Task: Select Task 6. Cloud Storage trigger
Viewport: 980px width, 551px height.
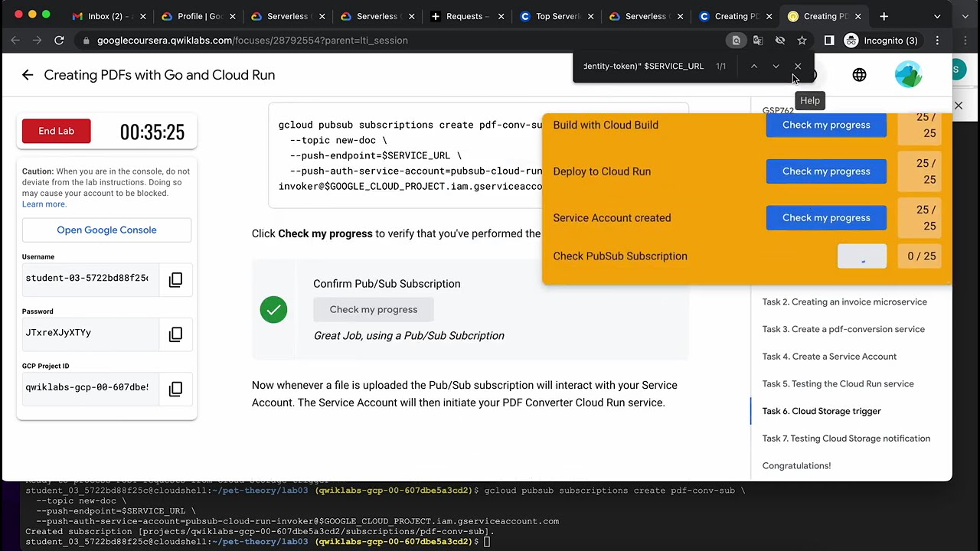Action: pyautogui.click(x=822, y=412)
